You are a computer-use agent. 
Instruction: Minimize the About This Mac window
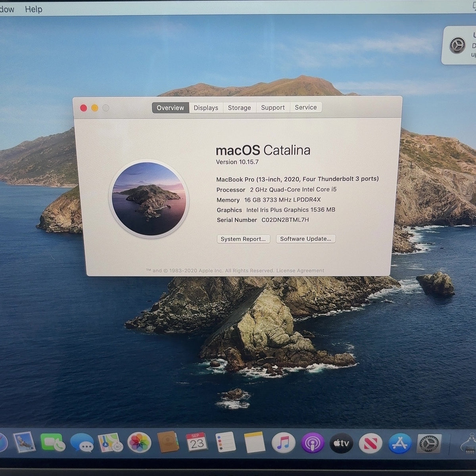pyautogui.click(x=94, y=108)
